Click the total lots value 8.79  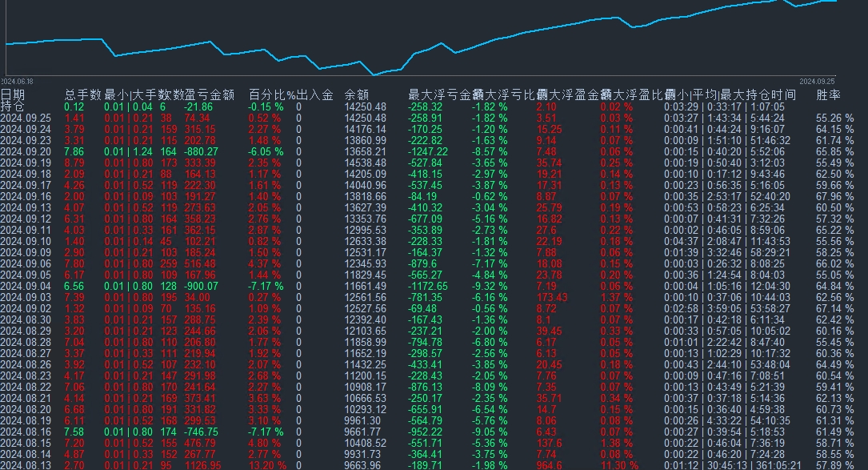[74, 163]
